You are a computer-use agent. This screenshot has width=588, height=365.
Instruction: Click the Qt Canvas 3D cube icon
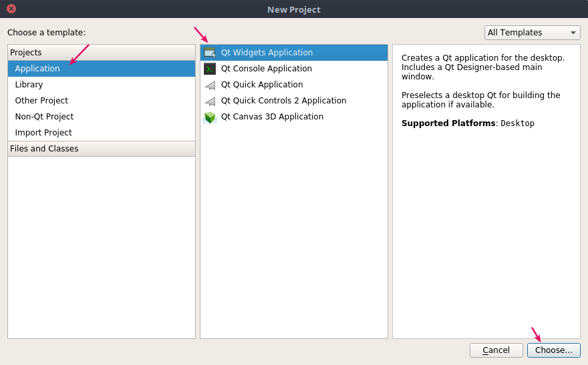210,117
